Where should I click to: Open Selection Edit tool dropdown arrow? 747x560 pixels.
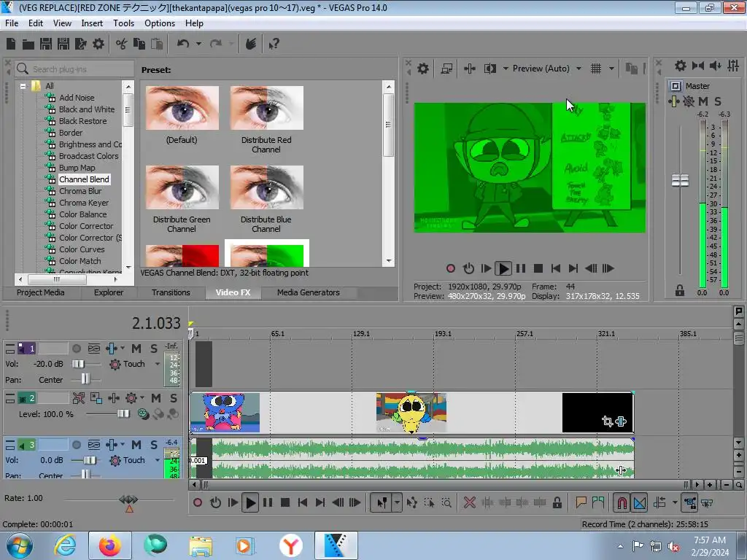[397, 503]
